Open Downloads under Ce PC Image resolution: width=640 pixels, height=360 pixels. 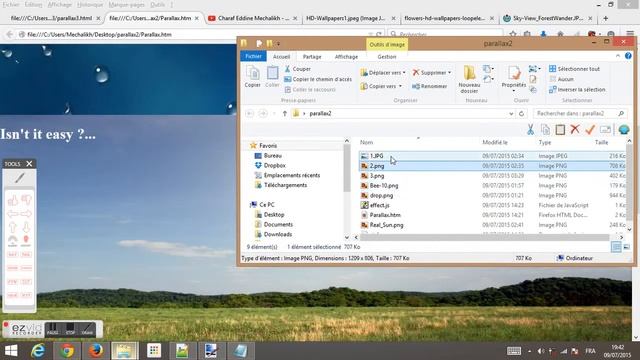point(273,234)
